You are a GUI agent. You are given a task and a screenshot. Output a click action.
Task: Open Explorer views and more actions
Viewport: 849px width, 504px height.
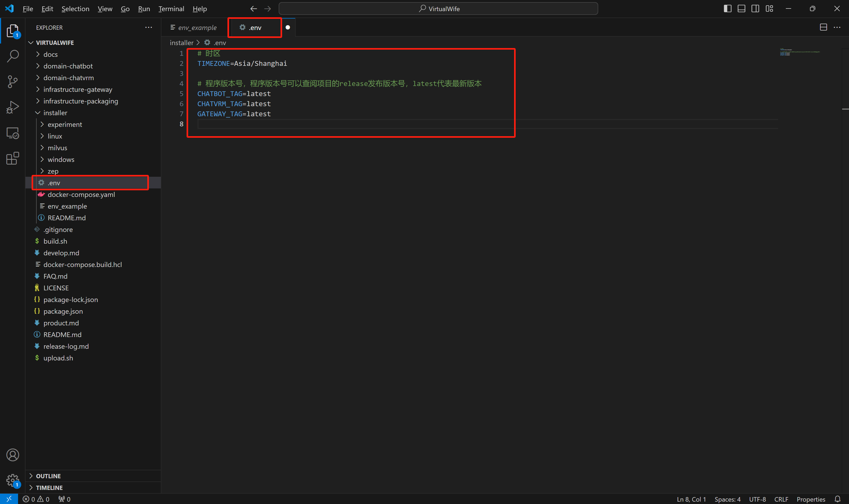[148, 27]
